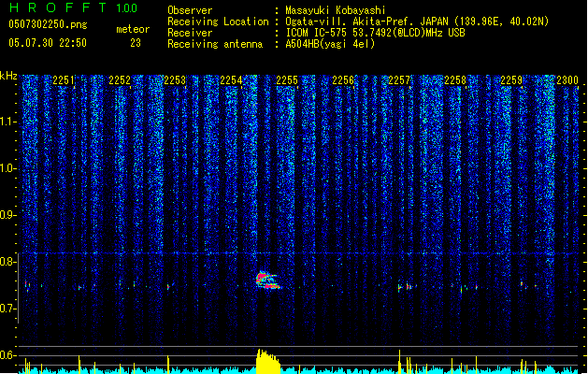Click the 2256 time marker
This screenshot has width=588, height=374.
(343, 80)
